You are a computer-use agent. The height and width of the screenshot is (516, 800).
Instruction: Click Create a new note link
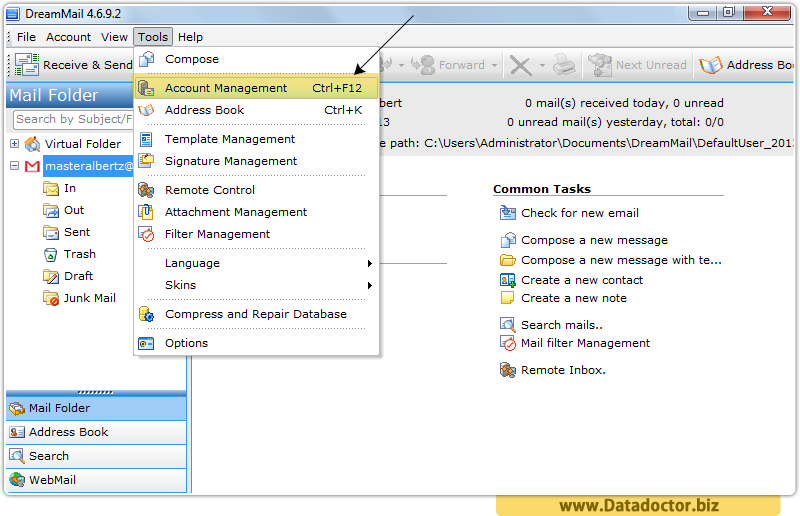(x=574, y=298)
